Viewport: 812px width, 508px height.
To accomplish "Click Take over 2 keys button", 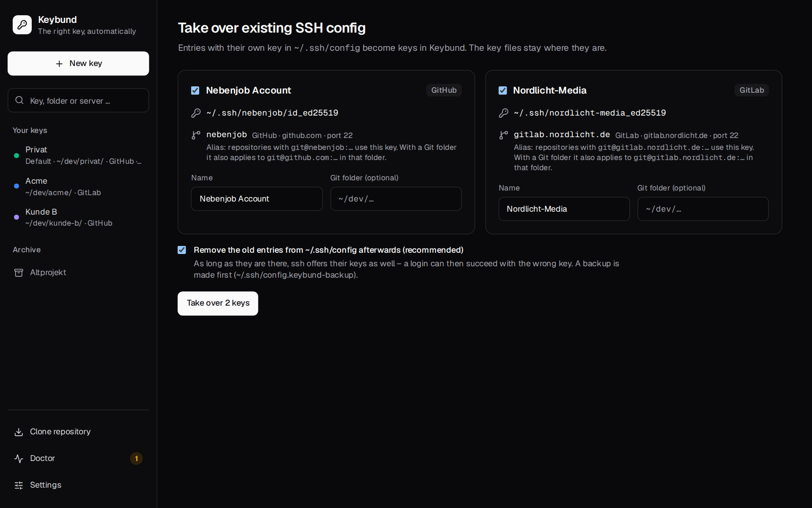I will point(218,303).
